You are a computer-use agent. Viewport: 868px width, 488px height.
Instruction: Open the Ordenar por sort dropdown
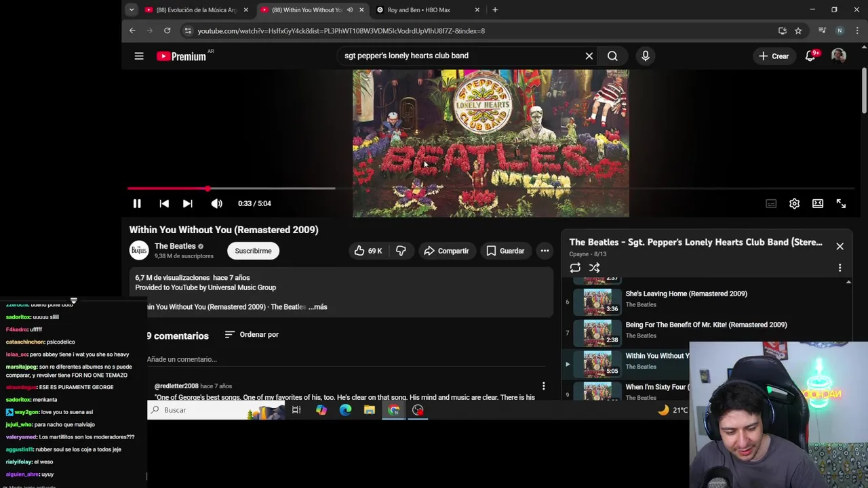(252, 335)
